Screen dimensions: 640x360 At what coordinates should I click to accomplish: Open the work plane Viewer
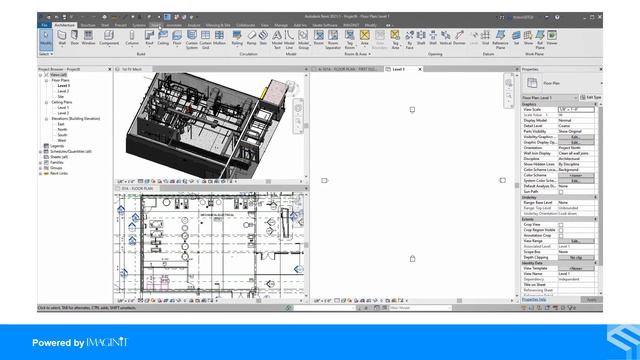pos(552,38)
